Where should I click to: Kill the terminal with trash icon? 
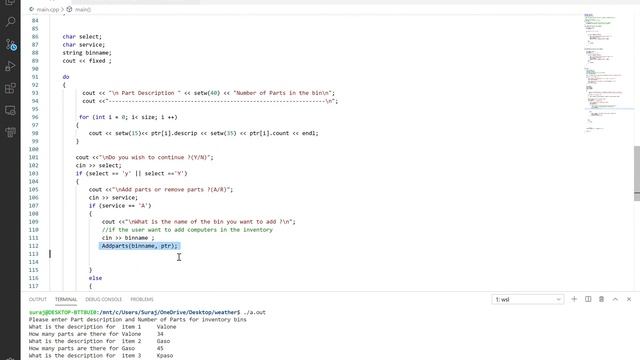[x=601, y=299]
